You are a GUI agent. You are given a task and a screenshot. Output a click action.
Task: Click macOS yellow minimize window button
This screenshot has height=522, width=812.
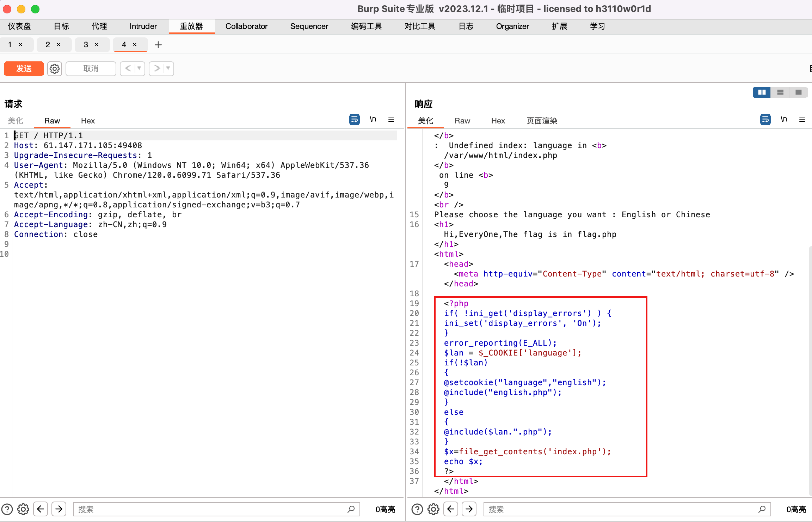(x=21, y=9)
